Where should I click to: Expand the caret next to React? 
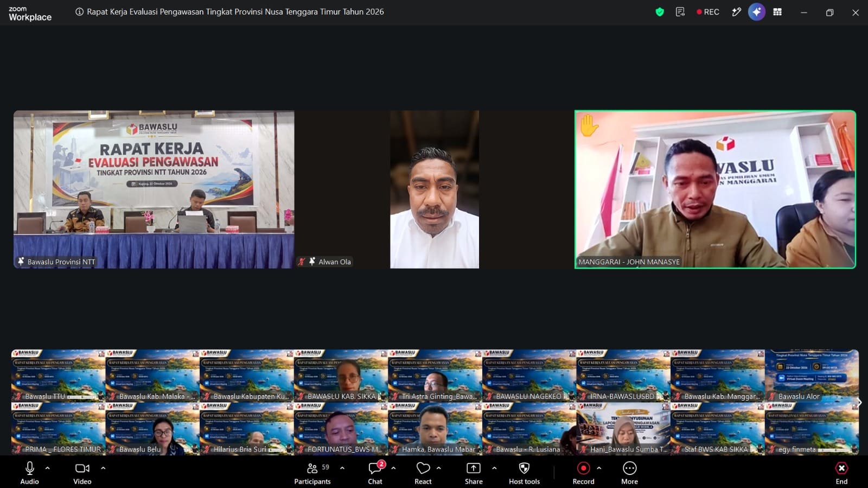click(x=439, y=468)
